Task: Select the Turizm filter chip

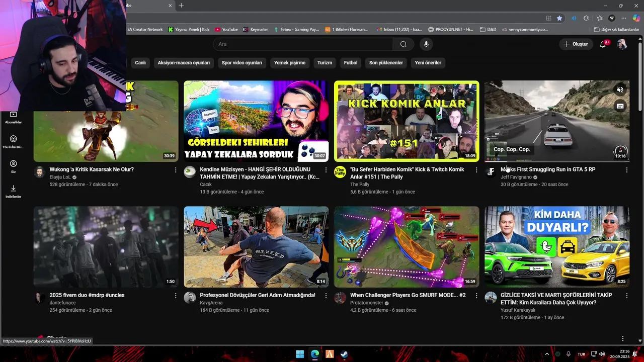Action: pos(325,63)
